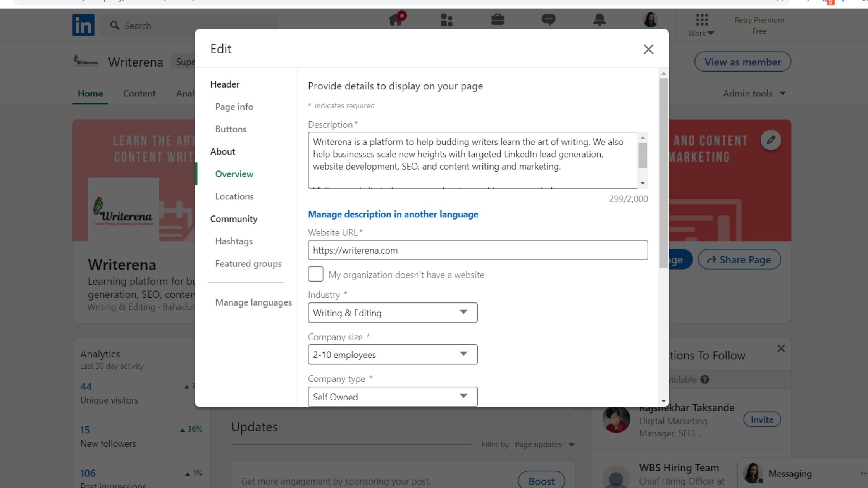Select Featured groups in Edit sidebar
Image resolution: width=868 pixels, height=488 pixels.
(x=248, y=264)
